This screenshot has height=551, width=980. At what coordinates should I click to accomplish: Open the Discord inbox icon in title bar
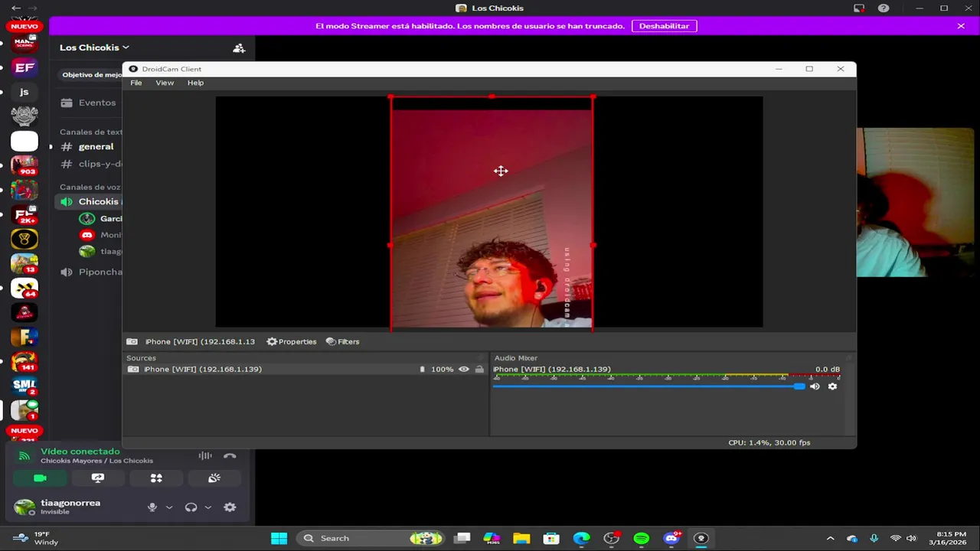pos(859,8)
